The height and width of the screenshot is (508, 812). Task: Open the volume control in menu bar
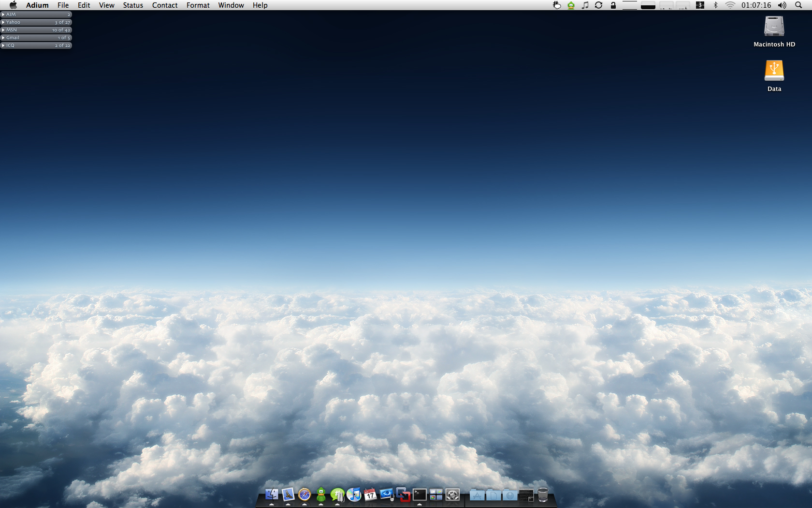[782, 5]
